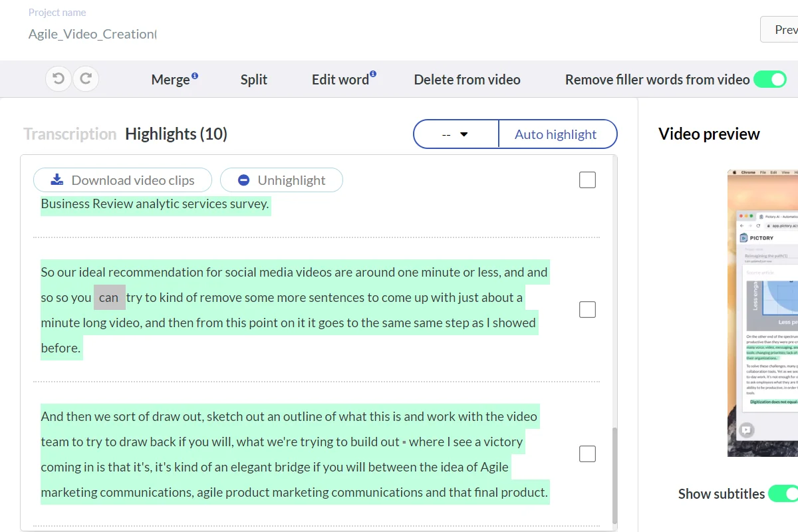798x532 pixels.
Task: Click the video preview thumbnail
Action: point(763,313)
